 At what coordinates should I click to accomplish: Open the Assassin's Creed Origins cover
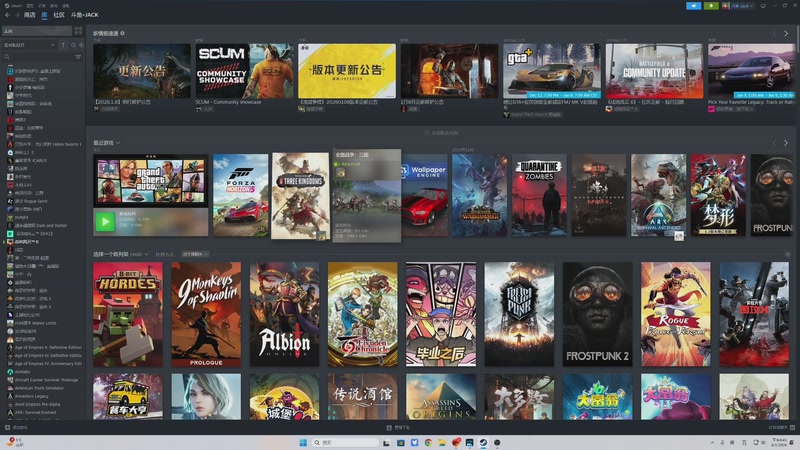point(441,396)
